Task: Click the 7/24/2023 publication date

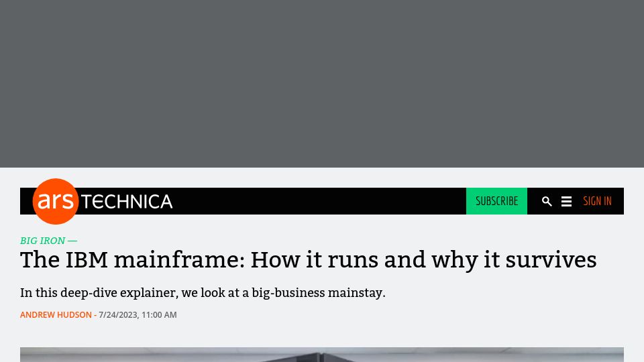Action: [x=138, y=315]
